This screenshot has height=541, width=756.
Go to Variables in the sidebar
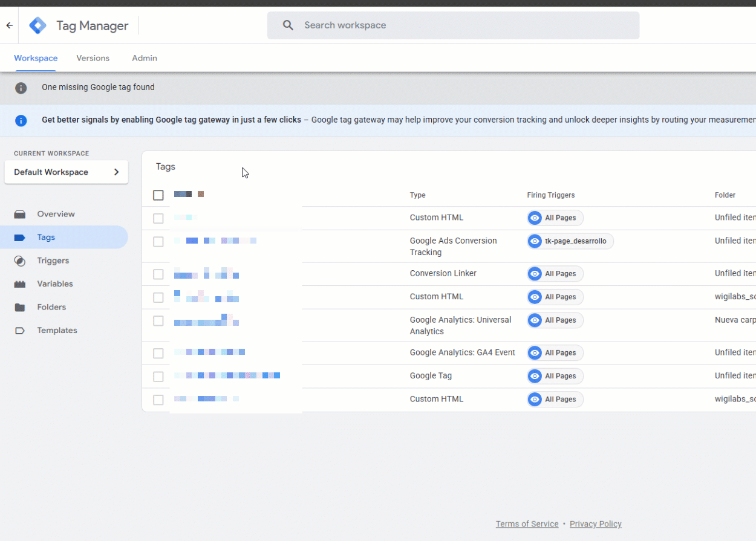tap(54, 283)
